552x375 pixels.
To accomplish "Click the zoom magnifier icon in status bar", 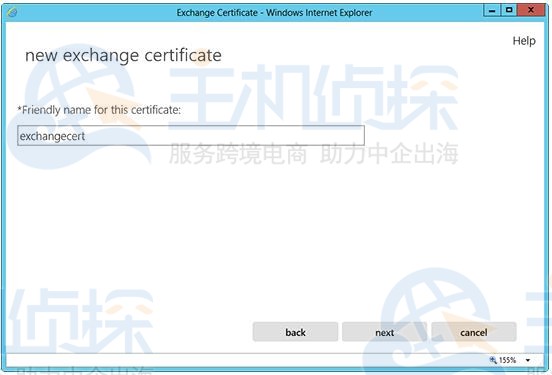I will [493, 360].
